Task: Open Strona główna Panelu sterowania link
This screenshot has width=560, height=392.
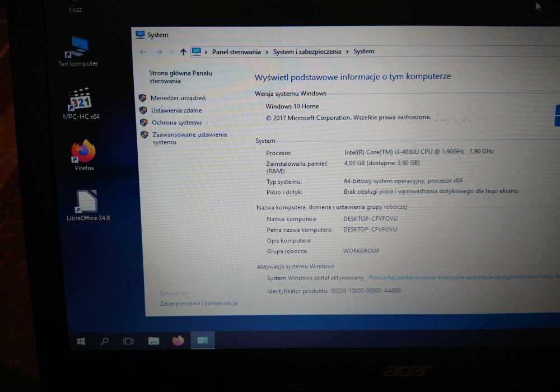Action: coord(180,77)
